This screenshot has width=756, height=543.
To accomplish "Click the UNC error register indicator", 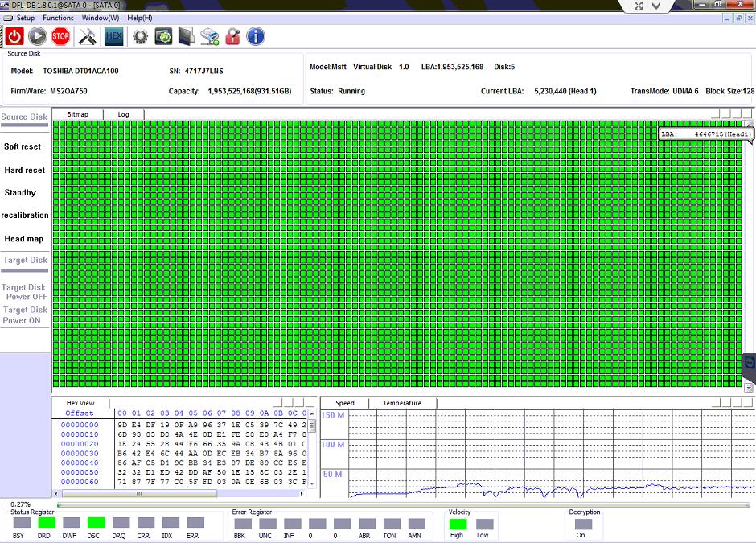I will [268, 524].
